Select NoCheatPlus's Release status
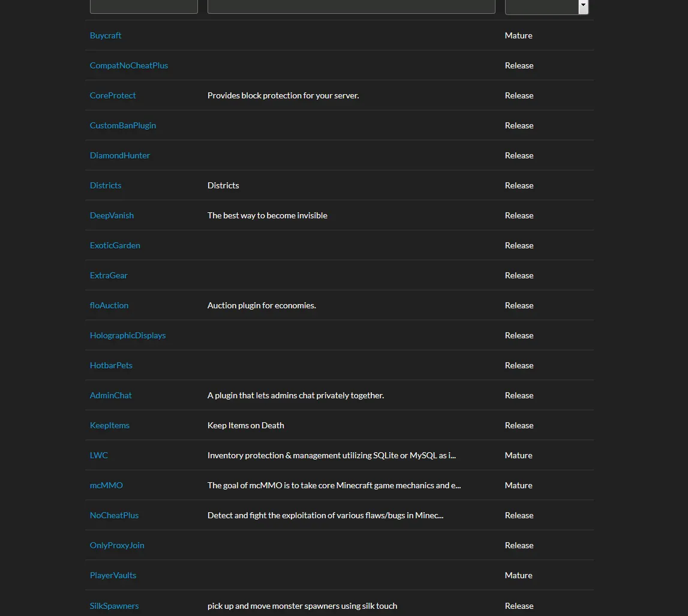This screenshot has height=616, width=688. 519,515
